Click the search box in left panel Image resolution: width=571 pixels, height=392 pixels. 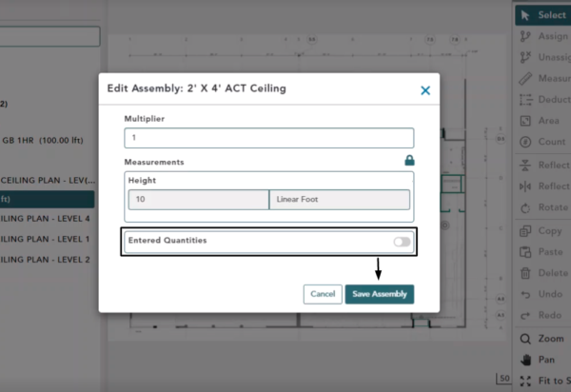[x=49, y=36]
